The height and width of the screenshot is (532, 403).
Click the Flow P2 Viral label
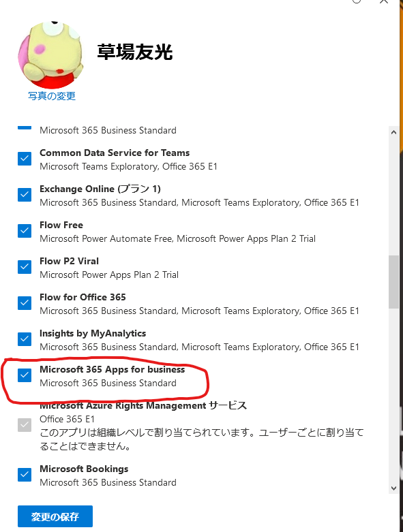coord(70,261)
